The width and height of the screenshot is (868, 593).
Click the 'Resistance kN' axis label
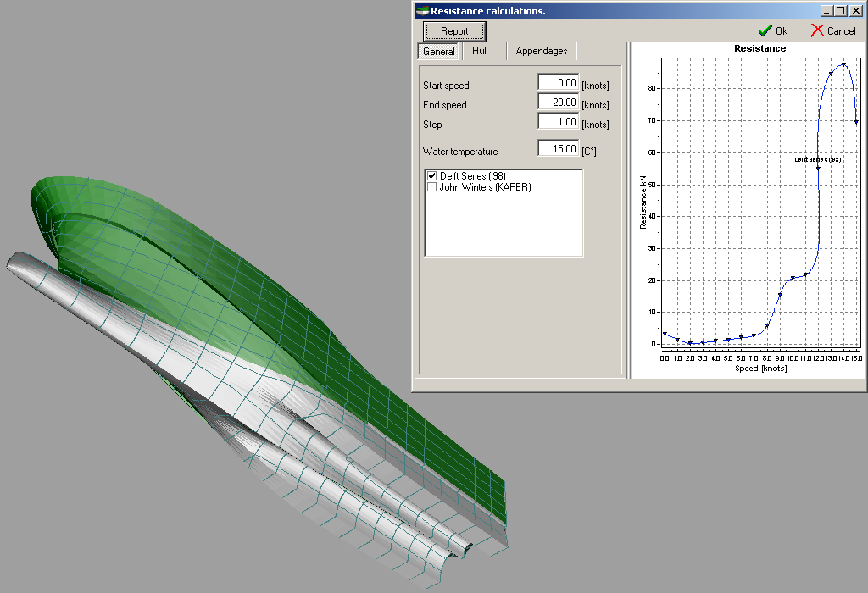coord(643,202)
